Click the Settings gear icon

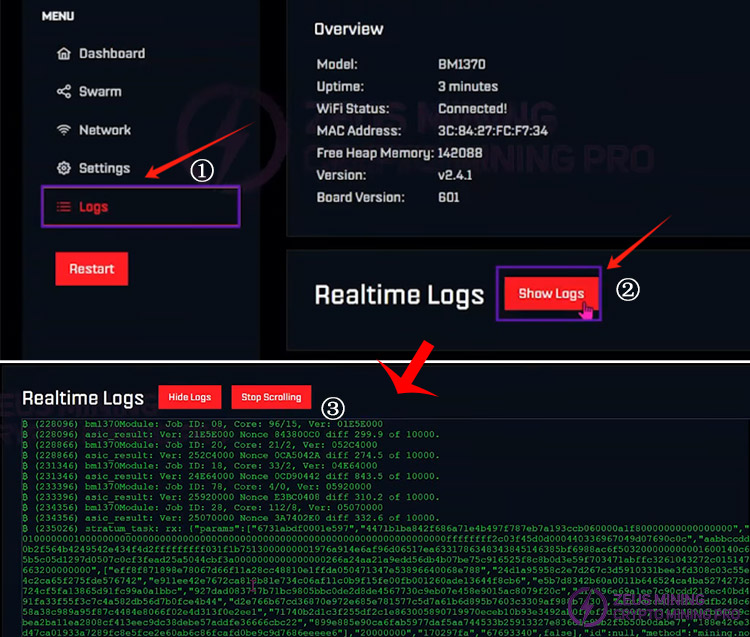pos(64,168)
